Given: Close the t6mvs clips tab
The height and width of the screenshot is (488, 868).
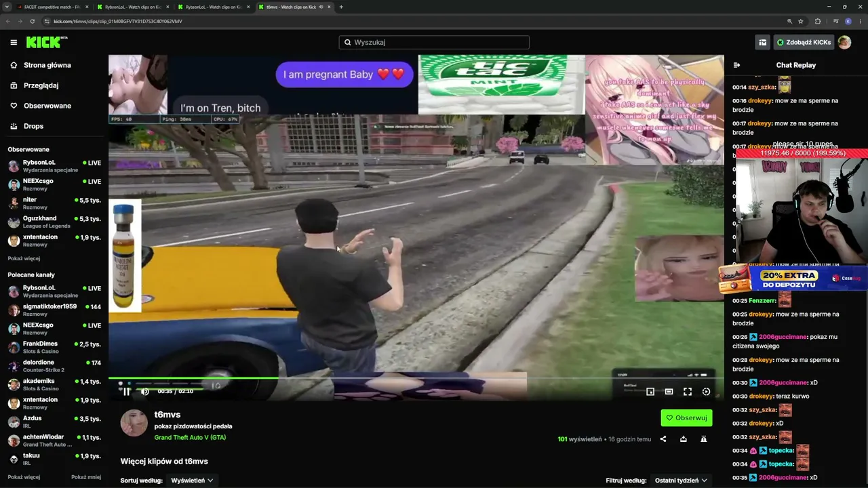Looking at the screenshot, I should point(328,7).
